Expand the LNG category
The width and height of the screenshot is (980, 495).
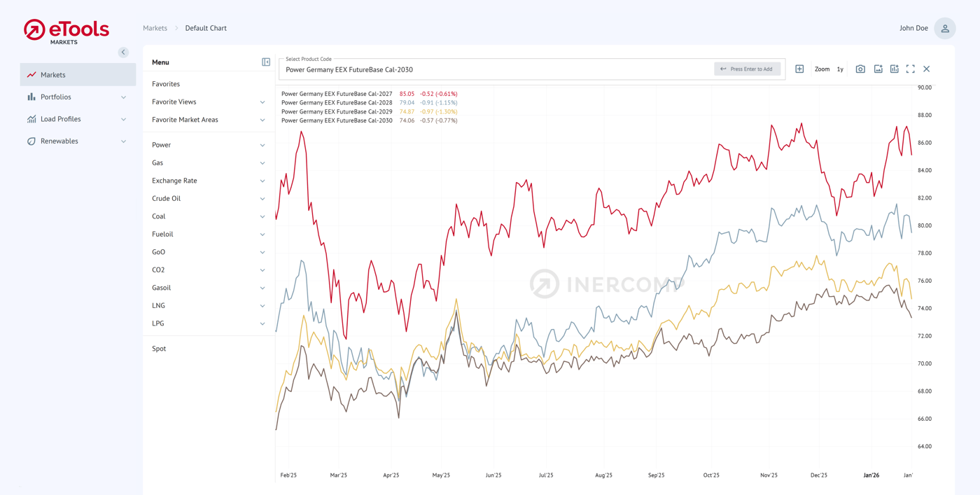pos(209,306)
